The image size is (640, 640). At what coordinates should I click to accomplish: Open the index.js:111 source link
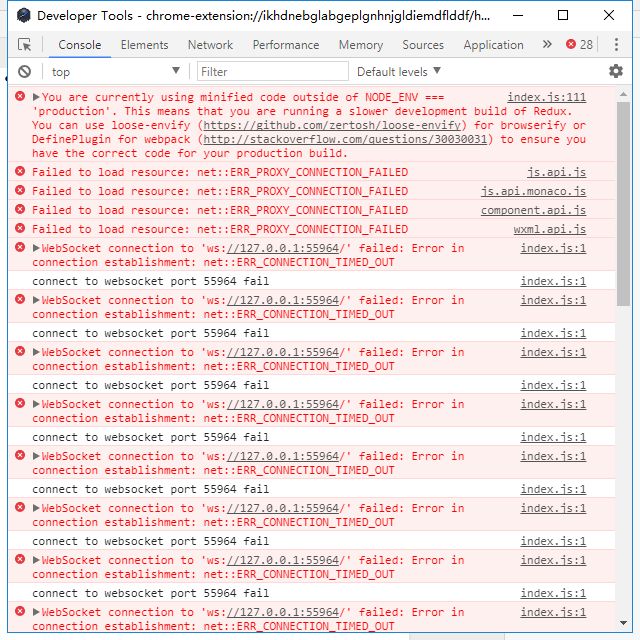point(547,97)
